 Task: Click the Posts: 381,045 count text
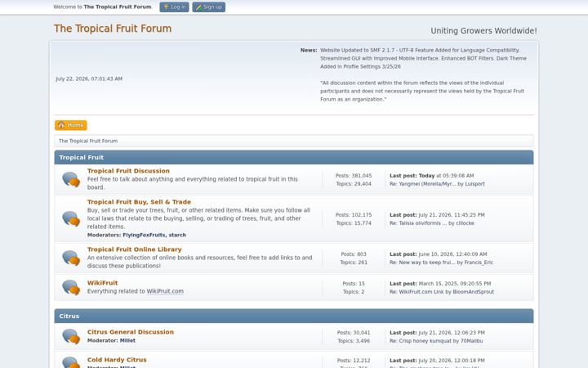pos(354,176)
